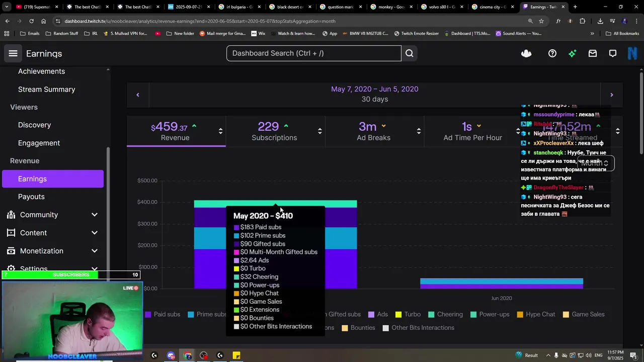Show more bookmarks overflow chevron
The width and height of the screenshot is (644, 362).
[x=592, y=34]
